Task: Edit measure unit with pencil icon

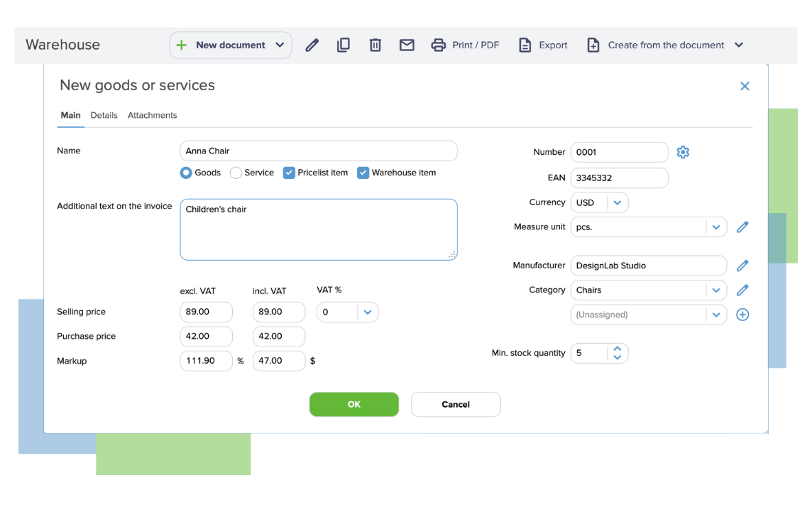Action: pyautogui.click(x=742, y=227)
